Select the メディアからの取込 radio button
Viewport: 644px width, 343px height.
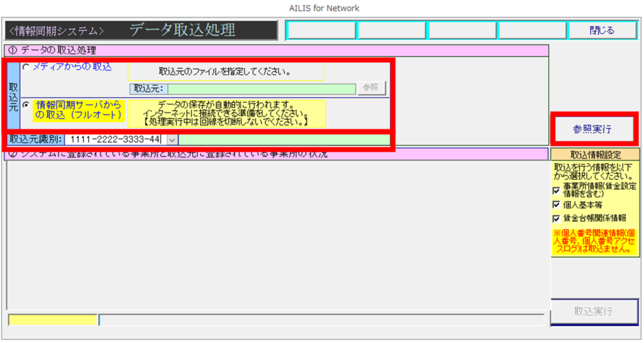point(26,68)
